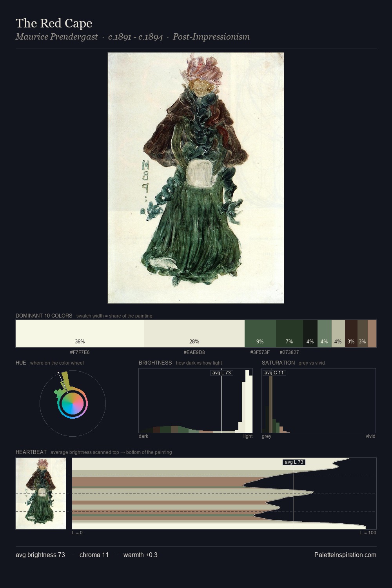
Task: Click the L = 100 axis label
Action: [x=368, y=533]
